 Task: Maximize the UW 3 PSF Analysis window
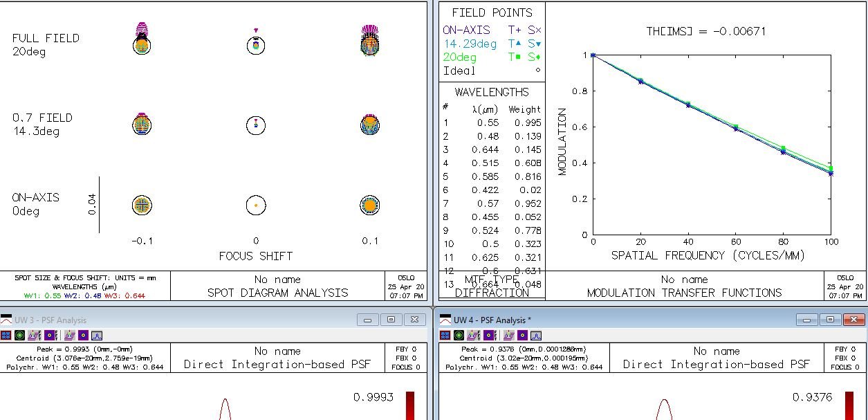coord(391,320)
